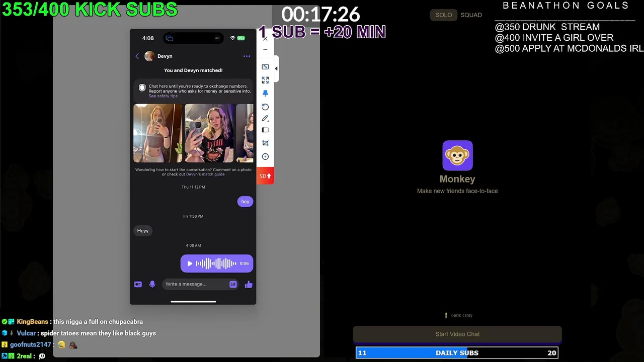This screenshot has height=362, width=644.
Task: Click the @400 INVITE A GIRL OVER goal
Action: [554, 38]
